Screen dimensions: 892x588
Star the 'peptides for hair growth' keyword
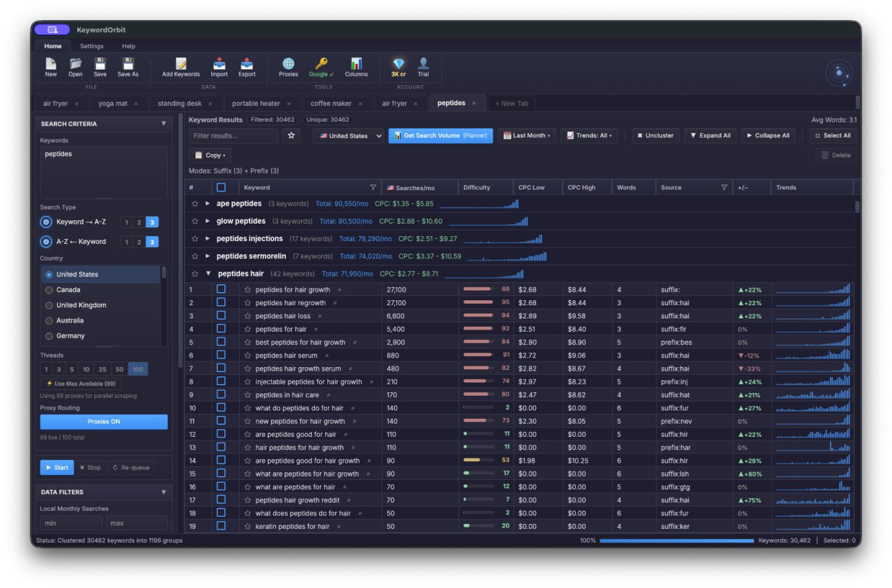click(247, 290)
